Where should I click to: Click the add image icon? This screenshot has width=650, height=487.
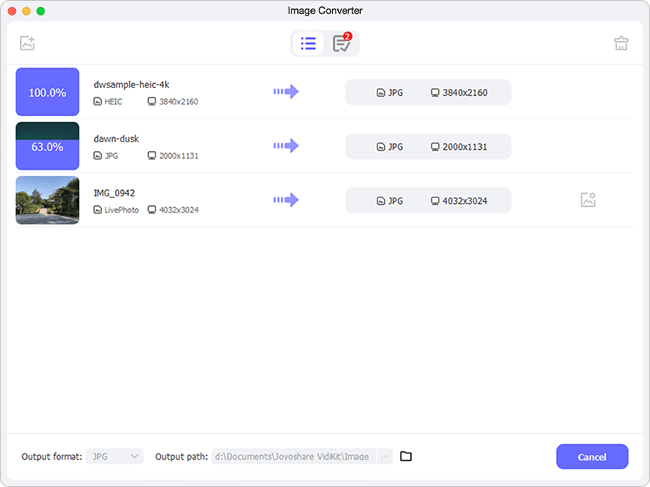tap(27, 43)
